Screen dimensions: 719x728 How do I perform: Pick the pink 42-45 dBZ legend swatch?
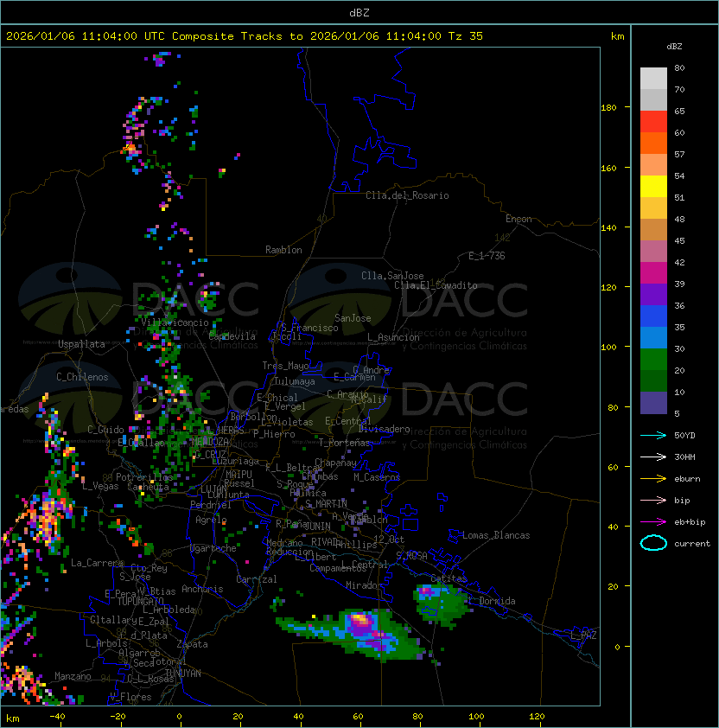click(653, 252)
